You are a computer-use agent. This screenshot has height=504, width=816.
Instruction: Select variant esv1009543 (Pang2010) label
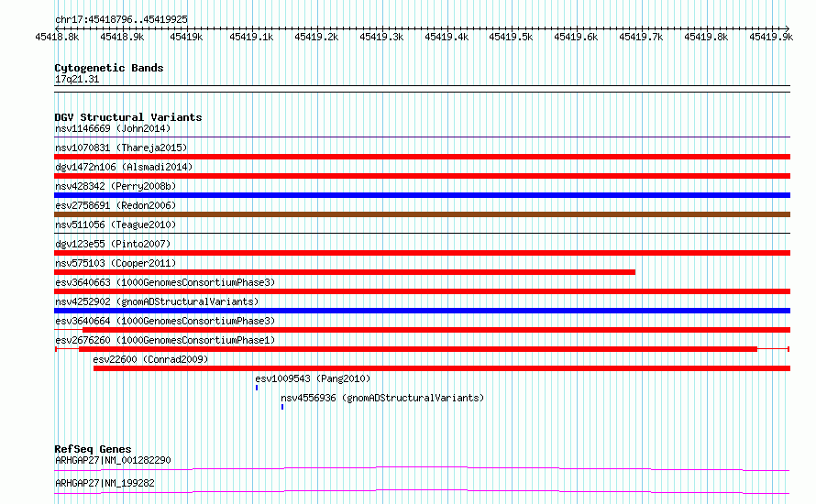[313, 378]
